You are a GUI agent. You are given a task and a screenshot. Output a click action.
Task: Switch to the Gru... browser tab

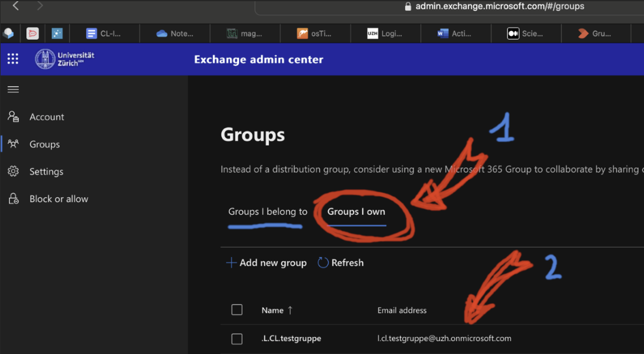[596, 34]
